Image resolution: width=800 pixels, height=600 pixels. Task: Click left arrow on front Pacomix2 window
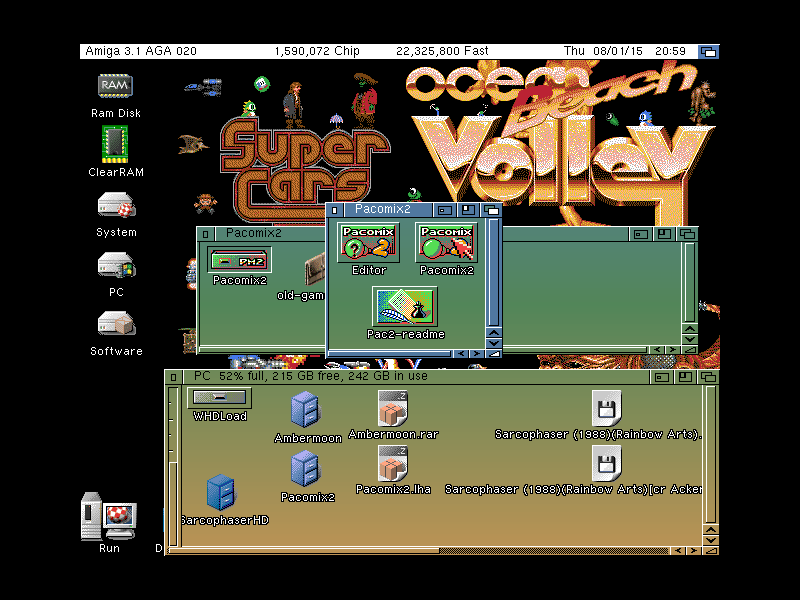(x=461, y=354)
